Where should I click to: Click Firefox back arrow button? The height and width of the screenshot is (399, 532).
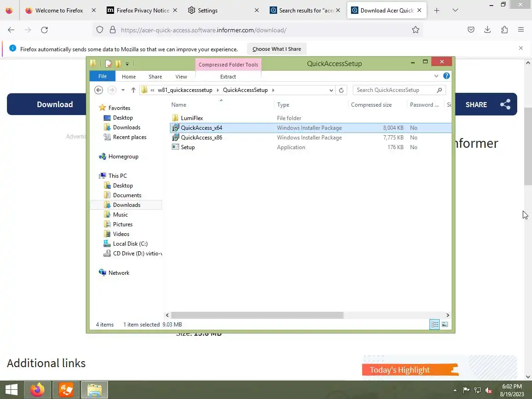(11, 30)
